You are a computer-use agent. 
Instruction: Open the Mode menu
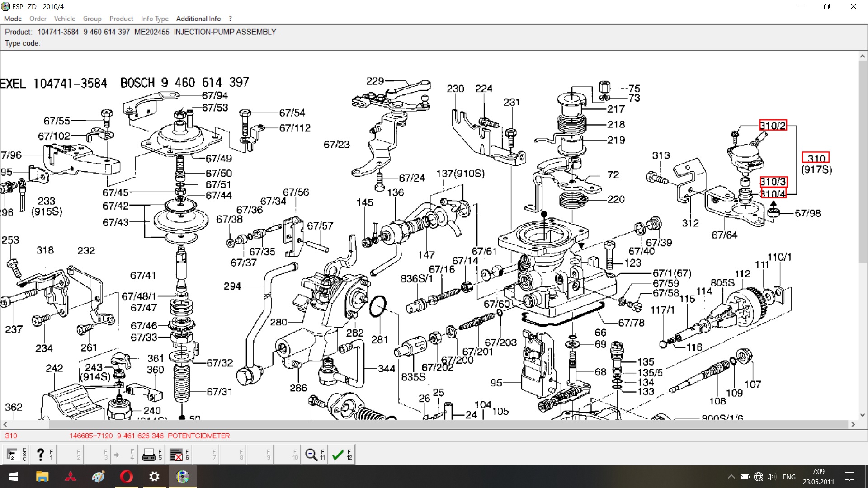13,19
